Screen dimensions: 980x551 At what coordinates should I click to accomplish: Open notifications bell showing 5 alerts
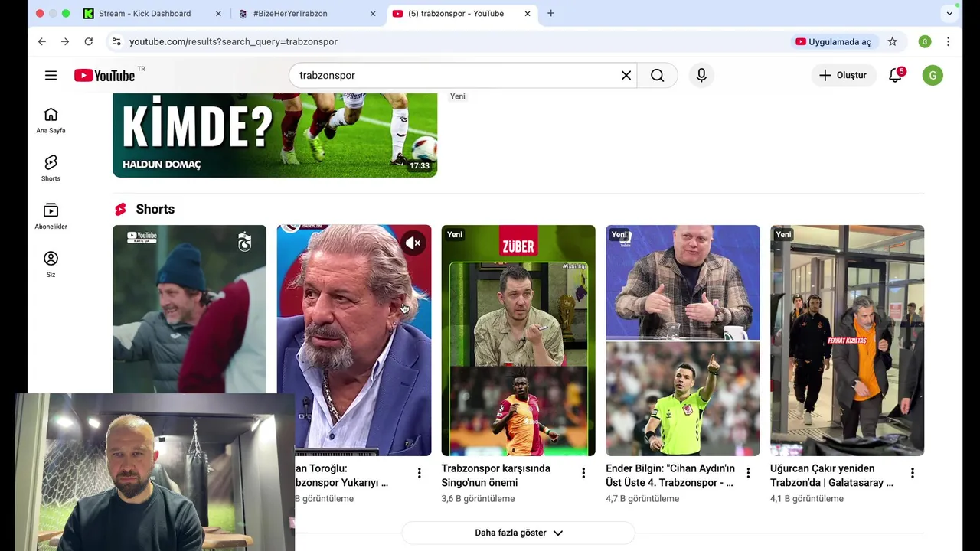(x=896, y=75)
